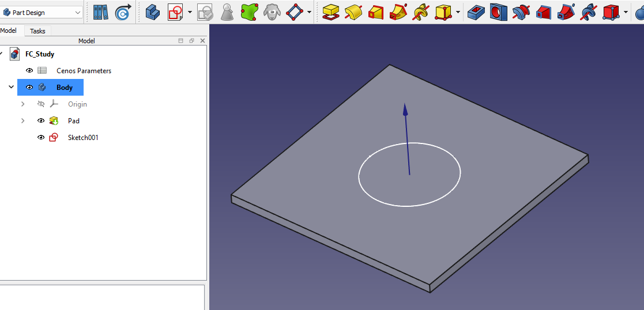The image size is (644, 310).
Task: Select the Subtractive Loft tool
Action: coord(543,13)
